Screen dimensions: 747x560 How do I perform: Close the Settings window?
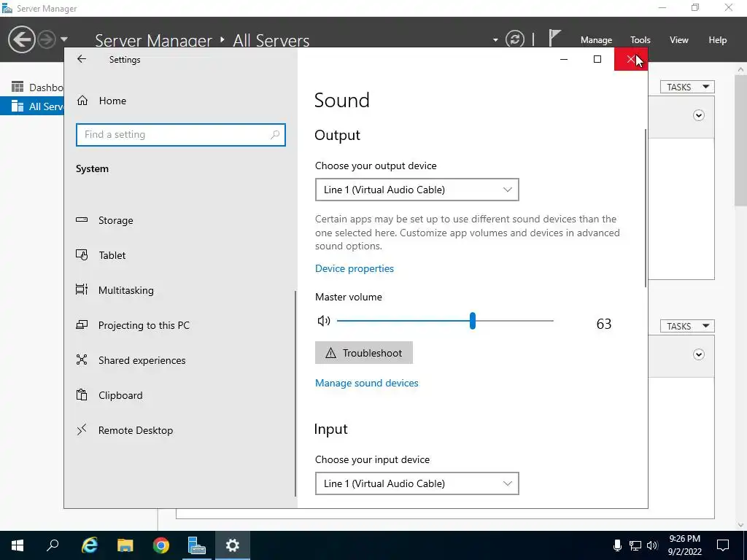coord(631,59)
